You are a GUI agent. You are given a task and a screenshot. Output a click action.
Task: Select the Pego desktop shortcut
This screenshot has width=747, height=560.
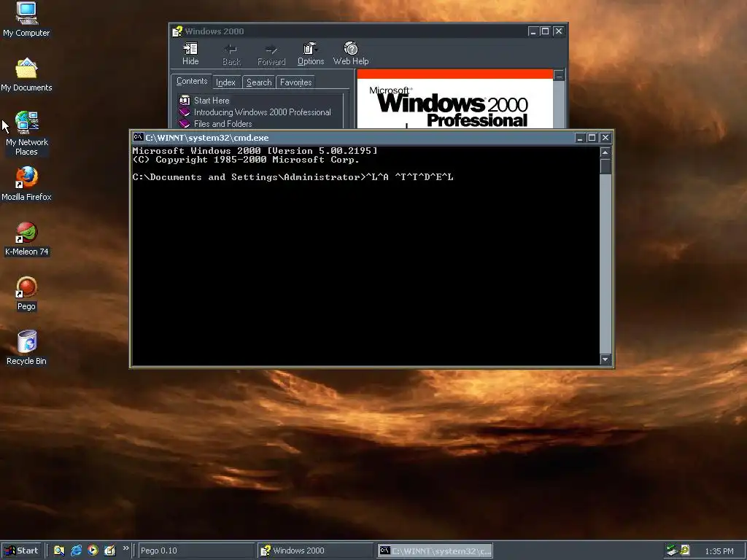click(x=26, y=293)
